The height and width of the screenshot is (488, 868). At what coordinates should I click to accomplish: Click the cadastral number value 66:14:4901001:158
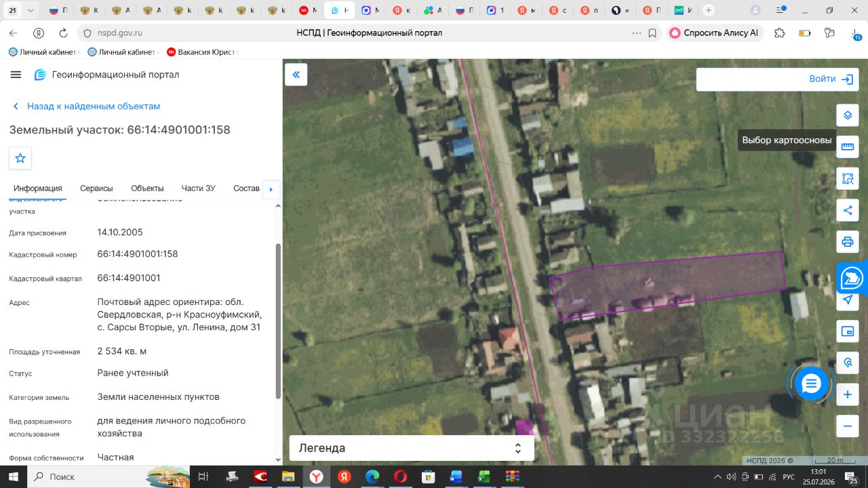138,254
